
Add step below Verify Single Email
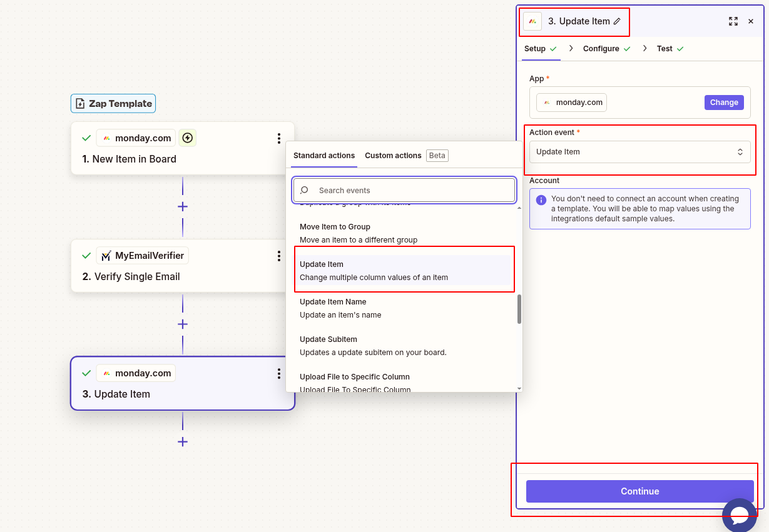tap(183, 324)
